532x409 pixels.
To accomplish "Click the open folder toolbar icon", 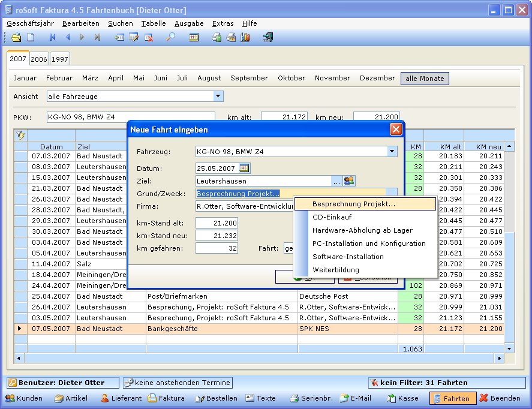I will point(16,37).
